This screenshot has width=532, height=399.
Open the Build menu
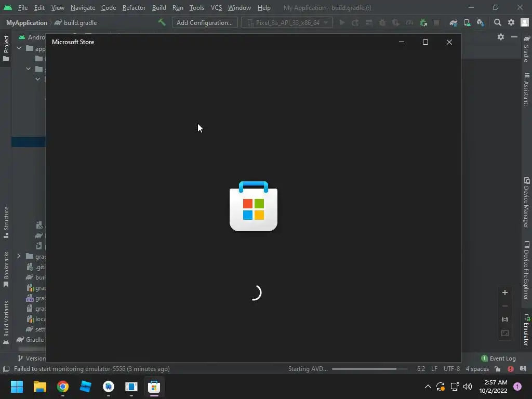click(x=159, y=7)
